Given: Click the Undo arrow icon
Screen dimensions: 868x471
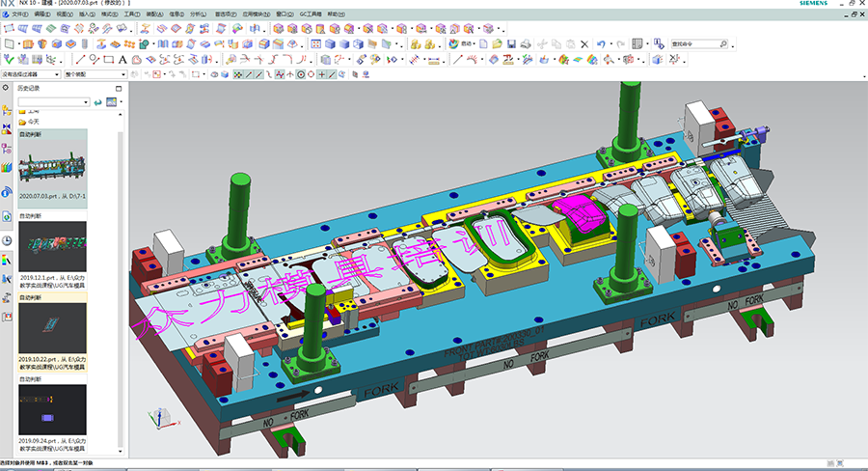Looking at the screenshot, I should pos(601,44).
